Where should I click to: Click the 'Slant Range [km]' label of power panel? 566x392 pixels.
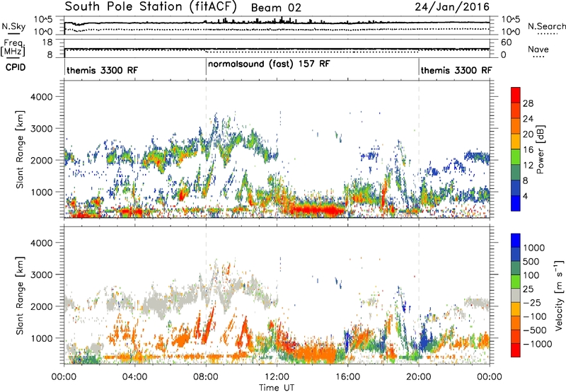click(x=20, y=149)
